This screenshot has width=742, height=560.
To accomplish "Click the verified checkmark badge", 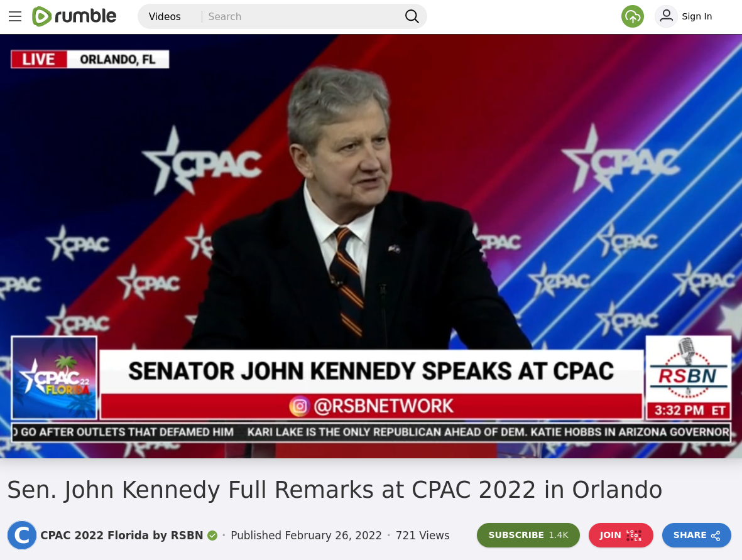I will pos(212,536).
